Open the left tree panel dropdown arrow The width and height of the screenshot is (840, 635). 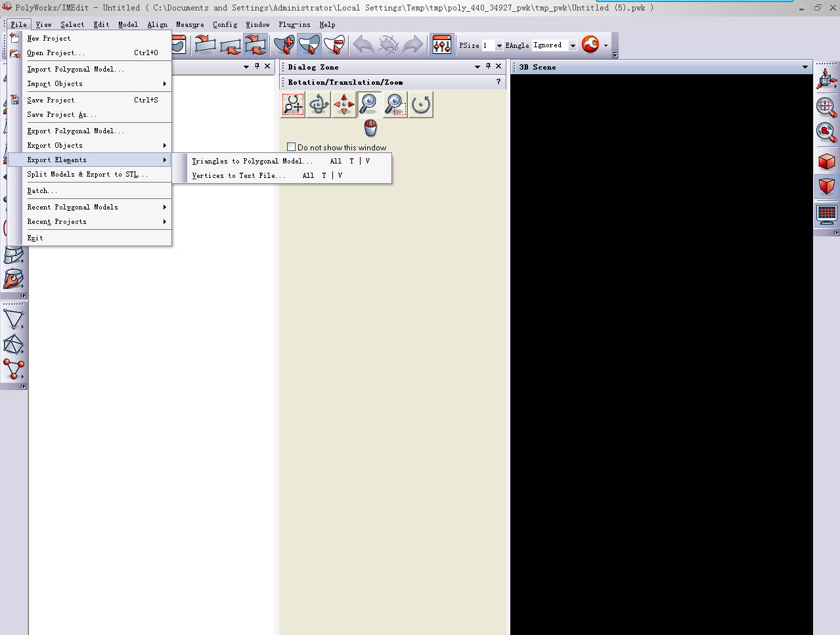click(246, 67)
